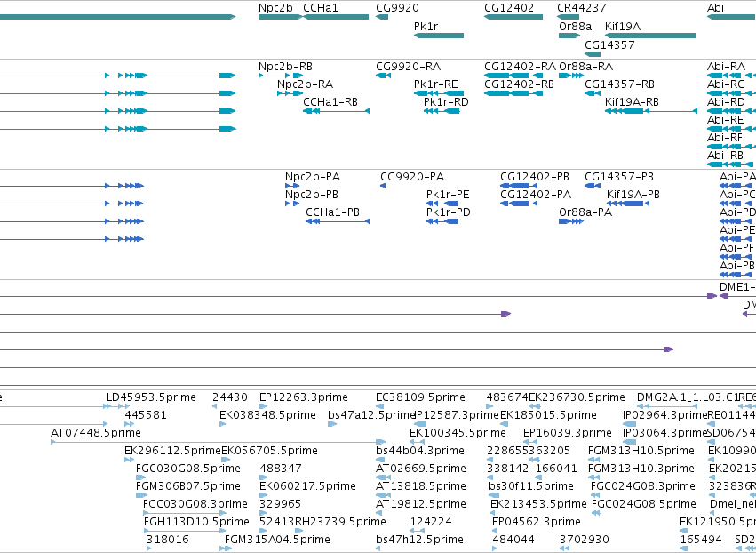Click the Npc2b-RA transcript label
Image resolution: width=756 pixels, height=553 pixels.
305,84
